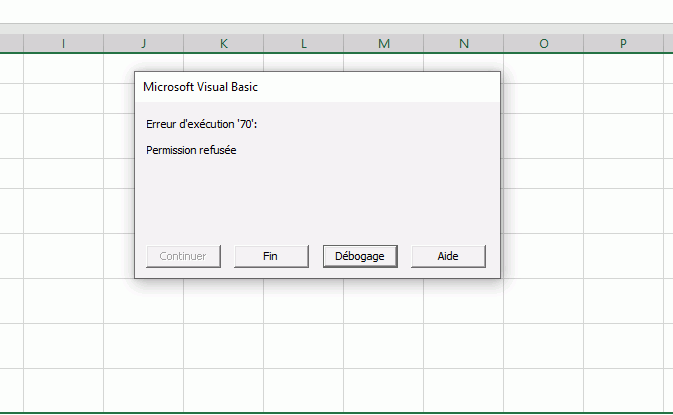Select the topmost visible cell in column I
The width and height of the screenshot is (673, 415).
click(63, 68)
